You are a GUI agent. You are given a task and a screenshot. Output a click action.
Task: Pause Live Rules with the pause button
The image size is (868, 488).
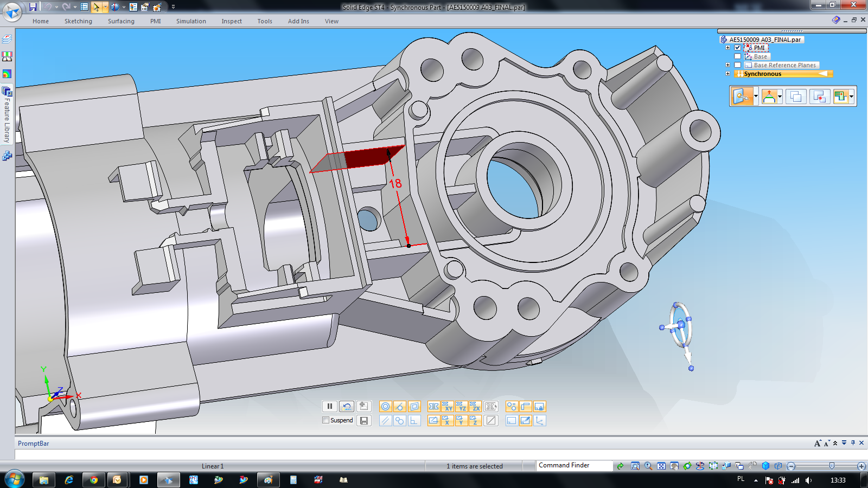330,406
